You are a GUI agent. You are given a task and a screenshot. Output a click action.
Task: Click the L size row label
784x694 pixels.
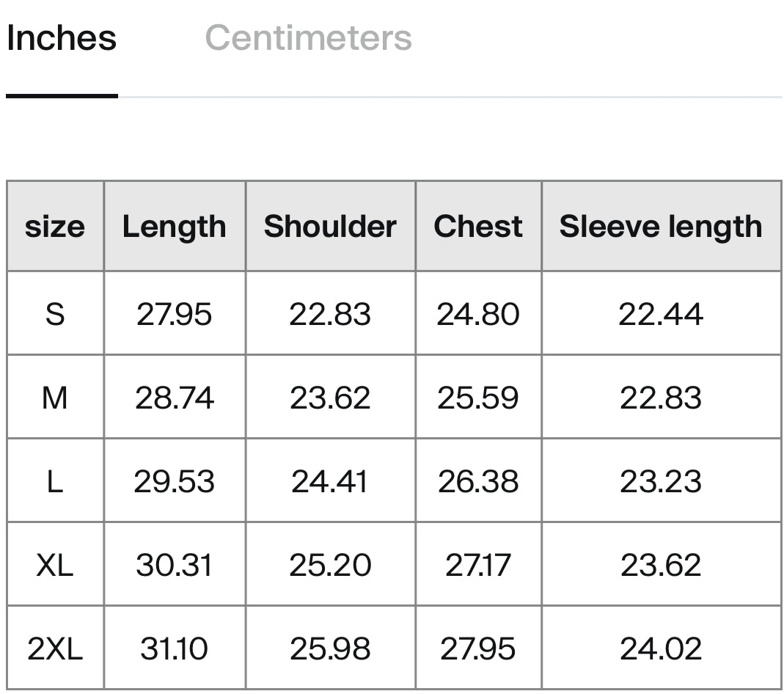55,481
